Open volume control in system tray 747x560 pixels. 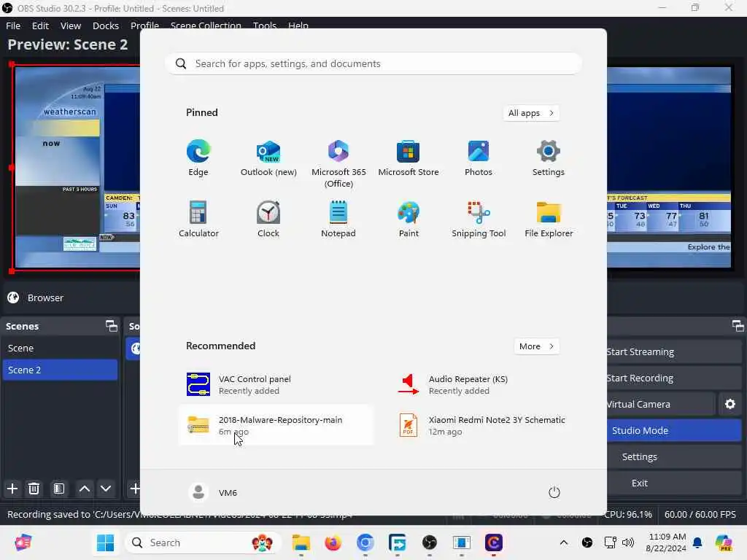(628, 542)
